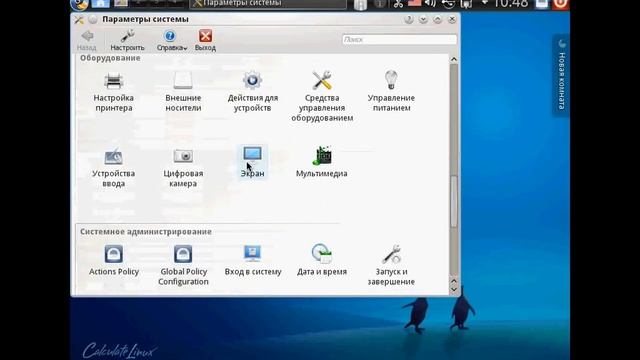
Task: Open Мультимедиа settings
Action: click(322, 162)
